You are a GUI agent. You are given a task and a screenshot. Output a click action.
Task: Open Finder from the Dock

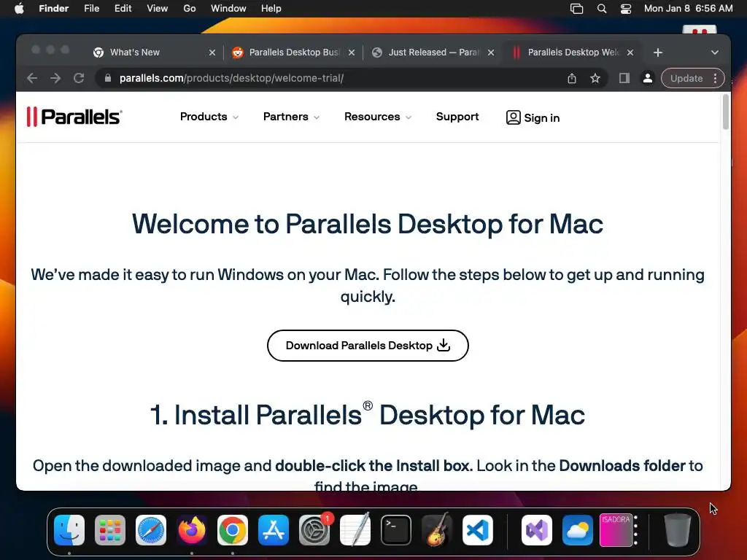[69, 530]
